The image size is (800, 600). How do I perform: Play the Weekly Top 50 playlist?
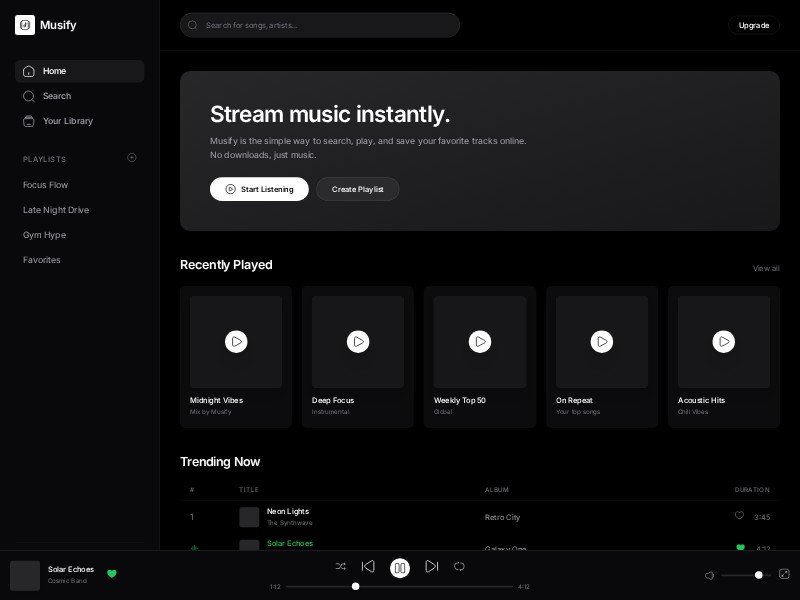coord(480,342)
